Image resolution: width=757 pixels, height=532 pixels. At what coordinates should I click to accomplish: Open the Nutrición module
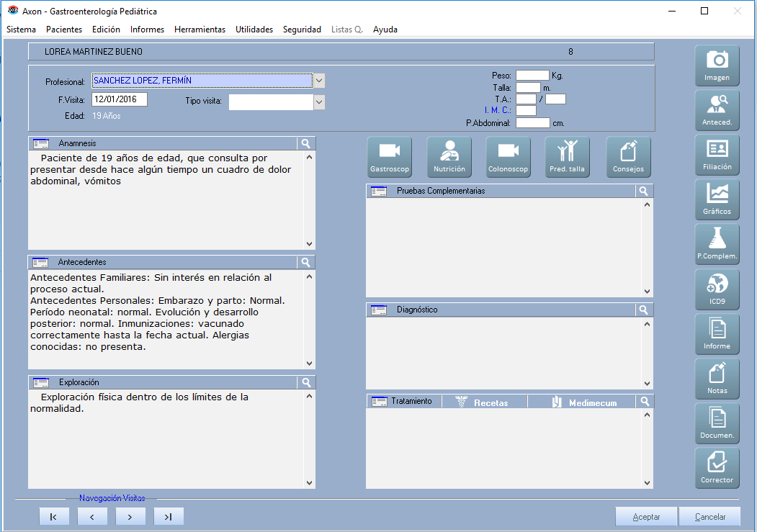[x=449, y=157]
